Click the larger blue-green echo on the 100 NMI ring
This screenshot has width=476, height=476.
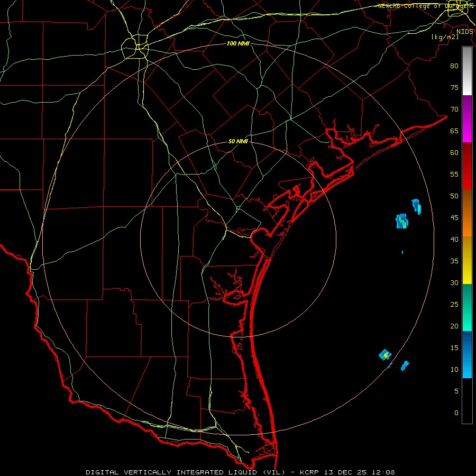tap(402, 221)
